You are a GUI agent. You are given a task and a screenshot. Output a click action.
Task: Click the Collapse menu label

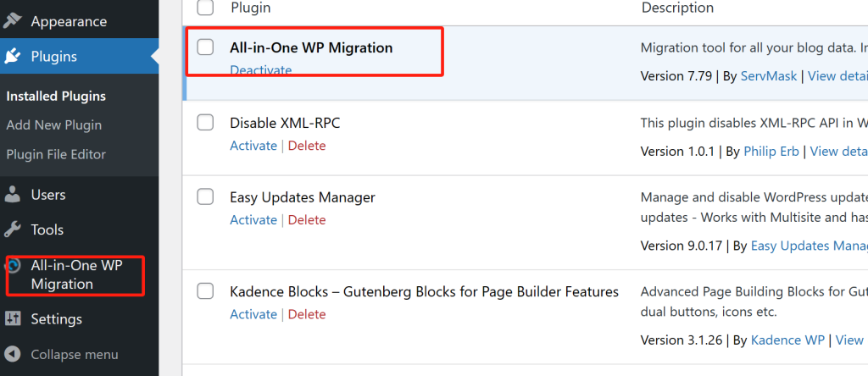pyautogui.click(x=75, y=355)
